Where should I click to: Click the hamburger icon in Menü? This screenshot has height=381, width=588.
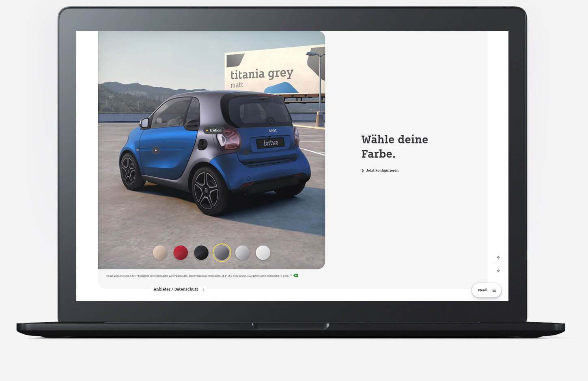[x=494, y=290]
